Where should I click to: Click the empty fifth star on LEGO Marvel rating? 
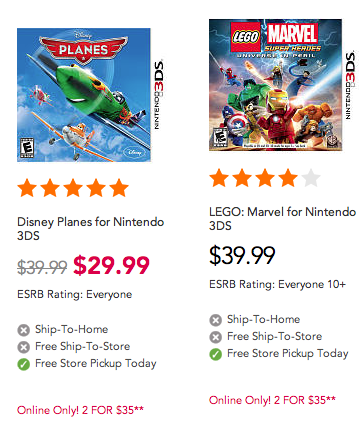pyautogui.click(x=311, y=178)
